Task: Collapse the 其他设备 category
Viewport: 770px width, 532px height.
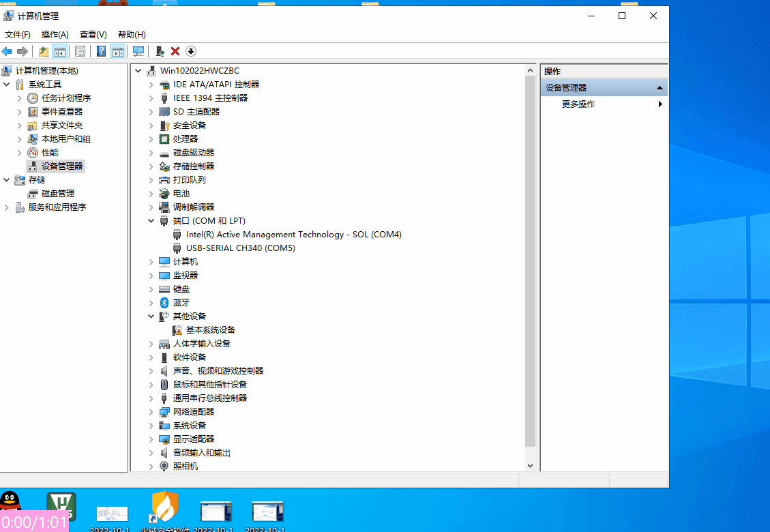Action: point(151,316)
